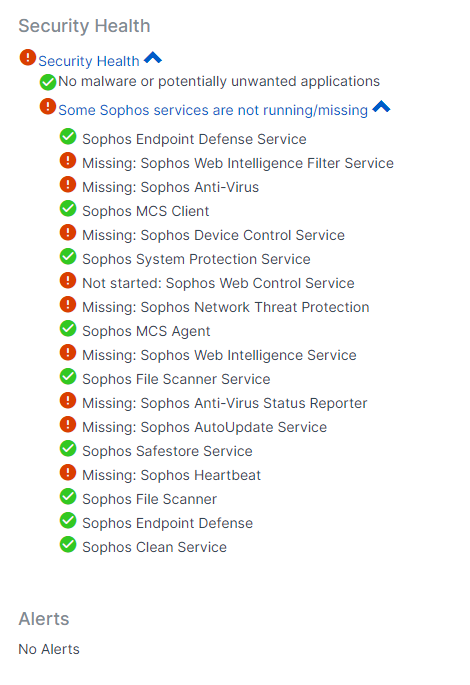
Task: Select Missing: Sophos Anti-Virus Status Reporter entry
Action: (225, 403)
